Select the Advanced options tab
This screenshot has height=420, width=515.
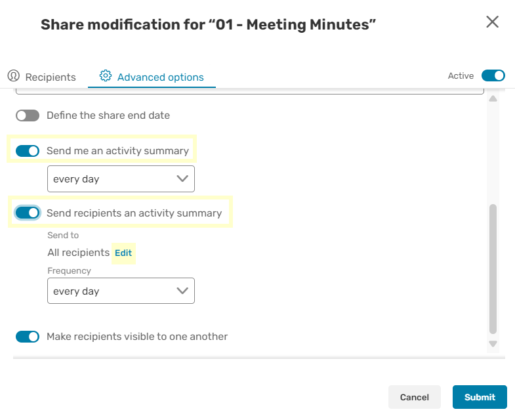(x=152, y=77)
